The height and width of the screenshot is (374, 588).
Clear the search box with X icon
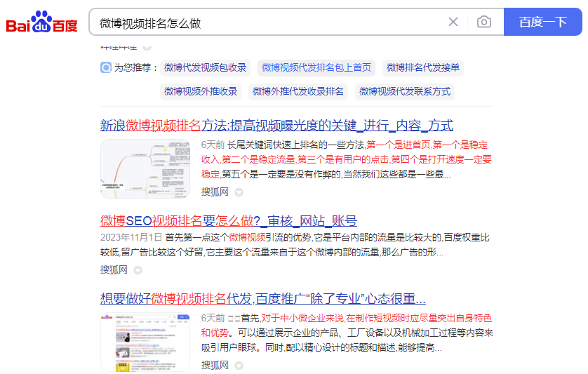tap(453, 22)
